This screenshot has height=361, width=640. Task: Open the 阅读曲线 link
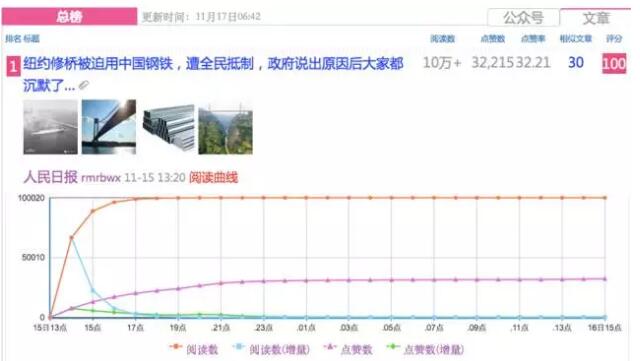tap(213, 177)
